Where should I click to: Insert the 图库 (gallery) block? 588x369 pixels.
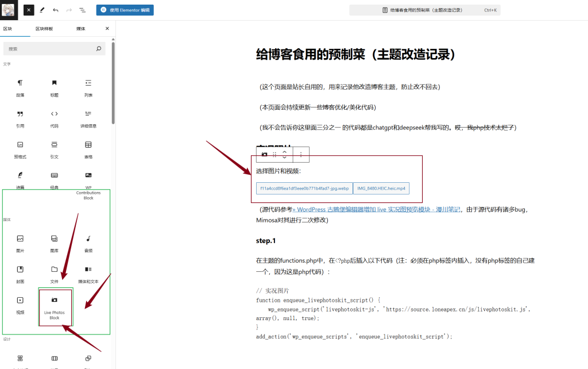click(54, 243)
